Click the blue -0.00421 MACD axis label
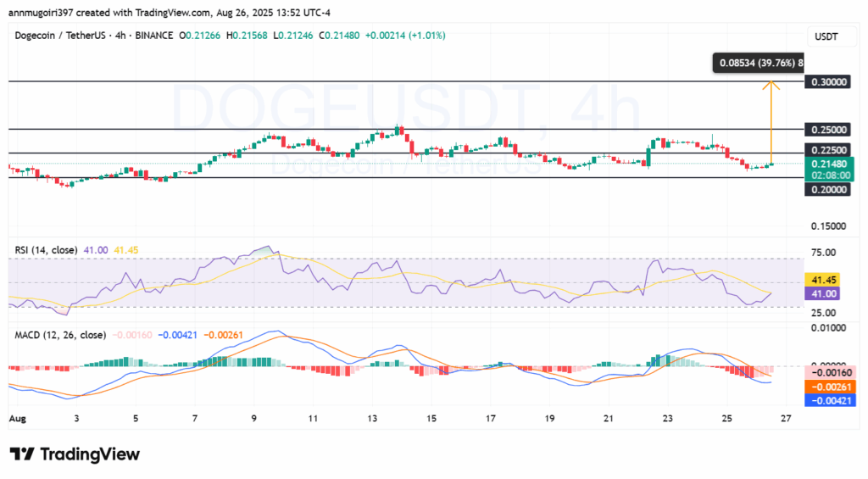This screenshot has height=479, width=868. point(831,400)
